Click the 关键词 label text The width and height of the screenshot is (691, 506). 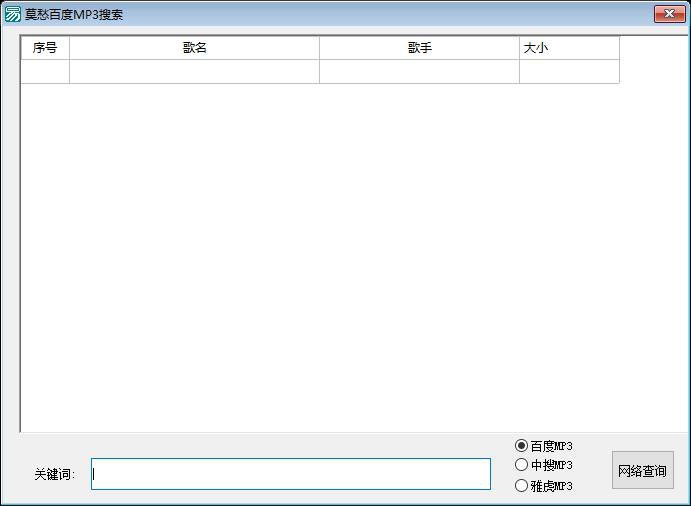click(54, 474)
